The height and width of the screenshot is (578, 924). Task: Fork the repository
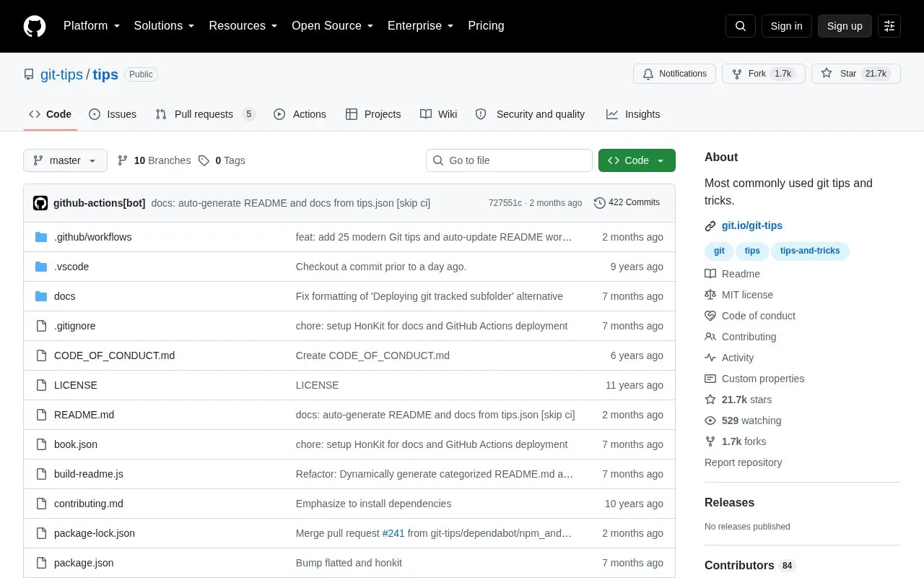764,74
